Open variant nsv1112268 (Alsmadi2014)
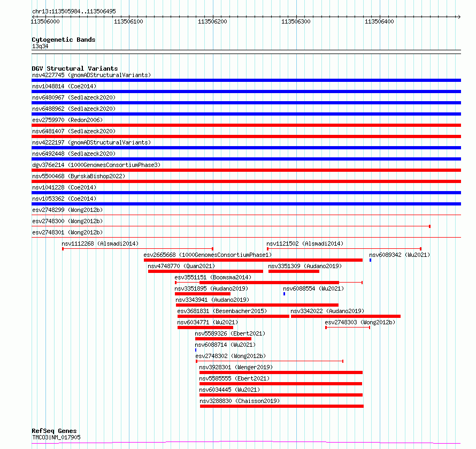The height and width of the screenshot is (449, 476). [x=100, y=243]
